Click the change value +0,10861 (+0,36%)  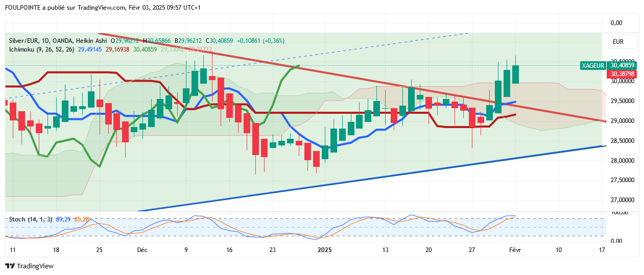pyautogui.click(x=261, y=41)
